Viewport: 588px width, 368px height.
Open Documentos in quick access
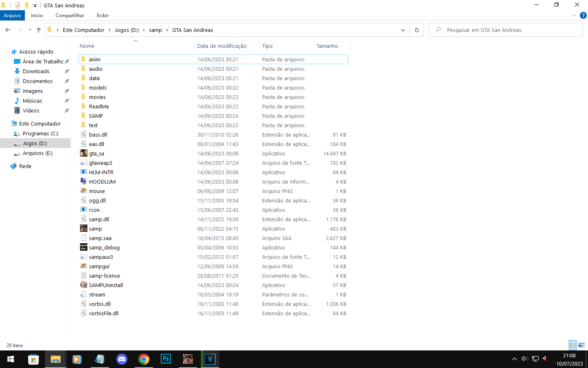coord(38,81)
